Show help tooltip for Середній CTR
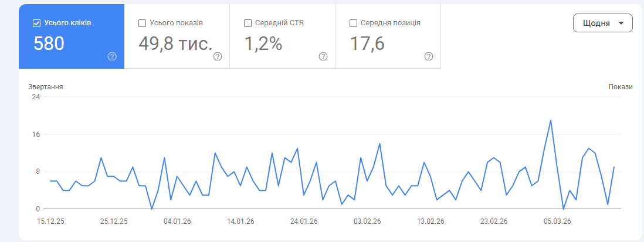Image resolution: width=644 pixels, height=242 pixels. [x=323, y=56]
